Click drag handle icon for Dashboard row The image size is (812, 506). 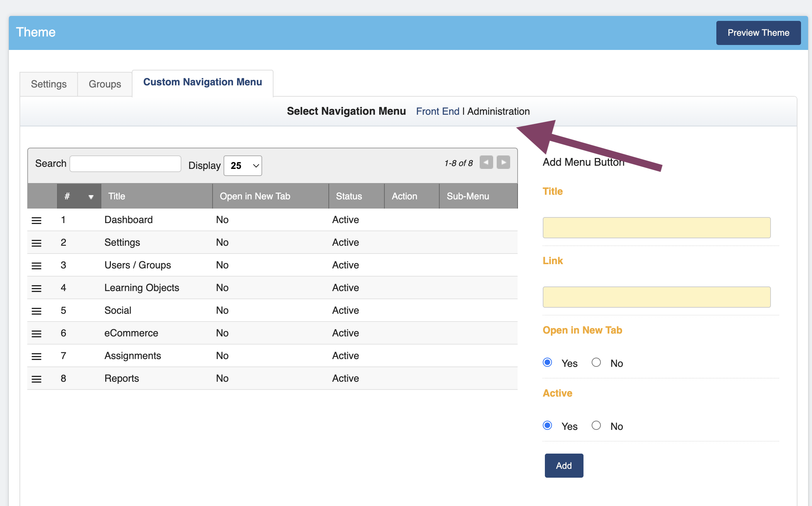pyautogui.click(x=36, y=220)
